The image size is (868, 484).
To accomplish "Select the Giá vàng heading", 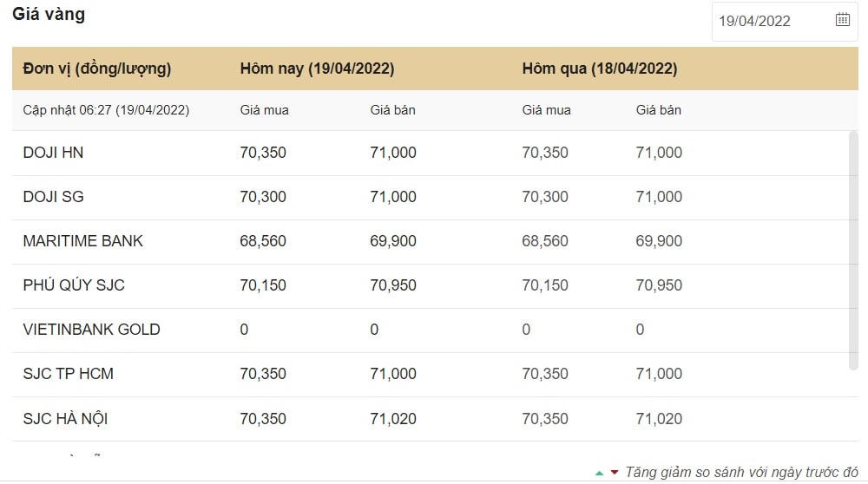I will tap(49, 14).
